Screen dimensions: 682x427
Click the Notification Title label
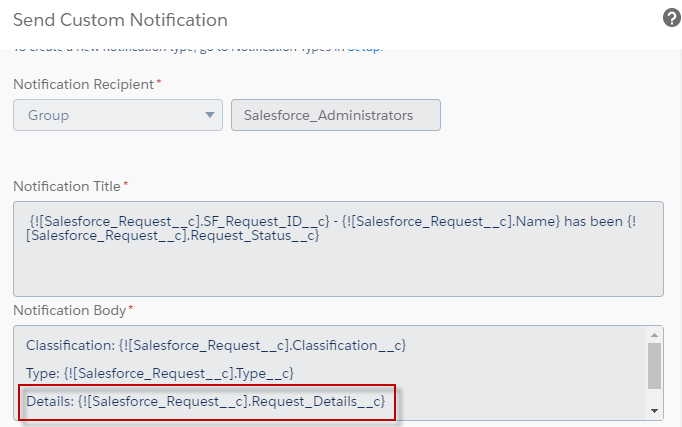pyautogui.click(x=67, y=186)
